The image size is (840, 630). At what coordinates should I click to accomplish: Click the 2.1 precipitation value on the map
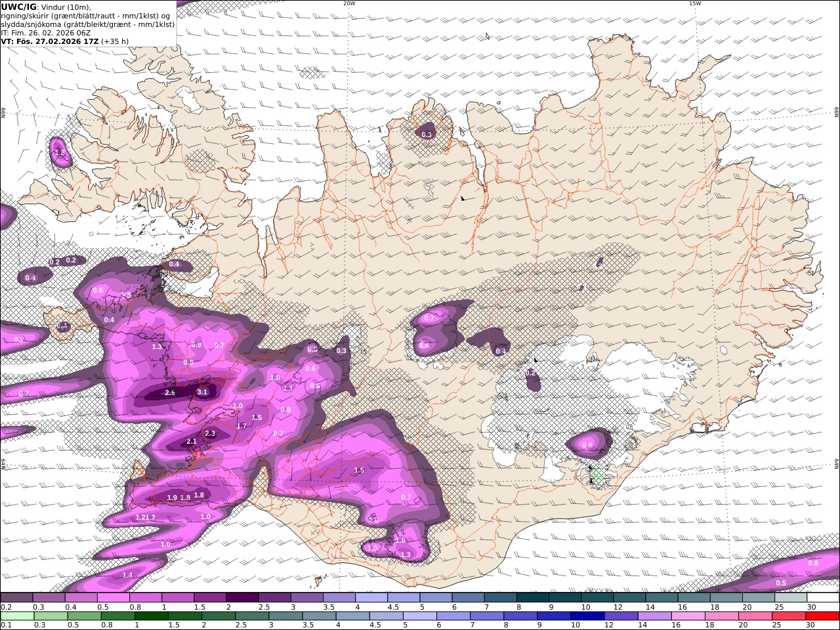point(192,442)
